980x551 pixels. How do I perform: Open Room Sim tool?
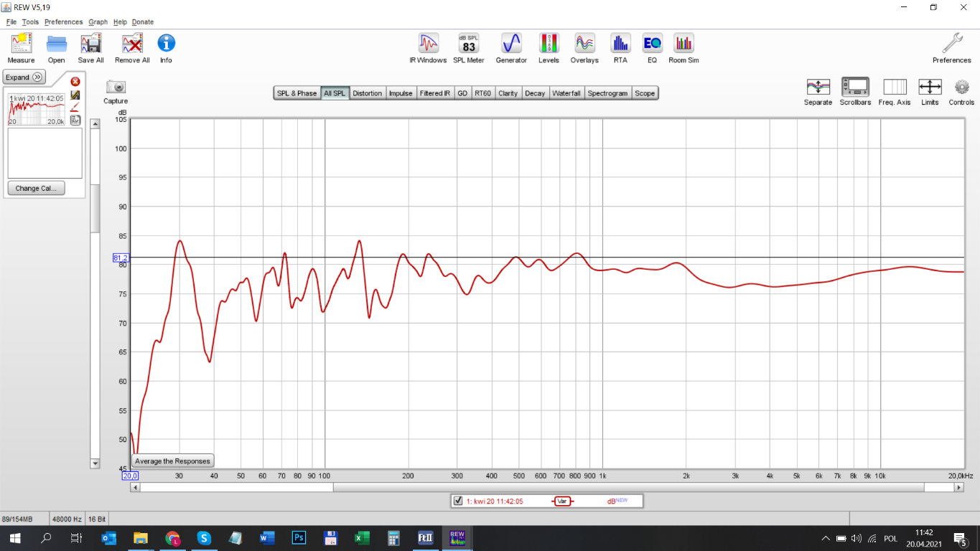tap(683, 43)
